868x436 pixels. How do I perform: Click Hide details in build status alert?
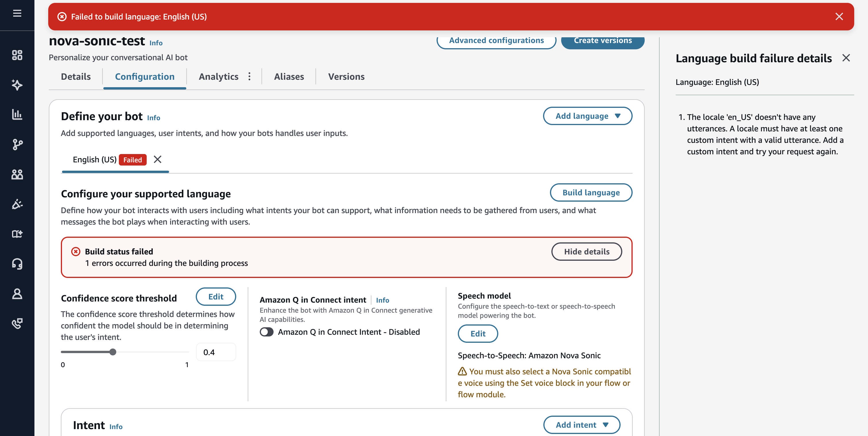[586, 252]
